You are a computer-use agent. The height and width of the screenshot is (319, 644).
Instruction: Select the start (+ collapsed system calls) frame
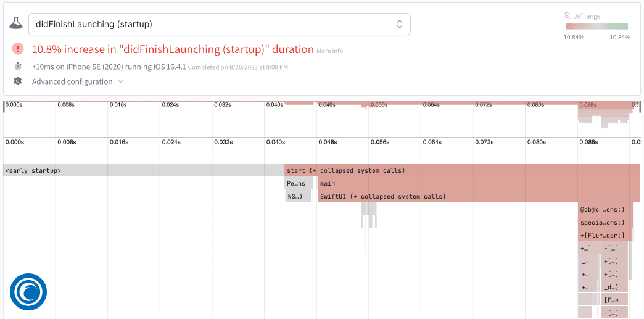[461, 170]
